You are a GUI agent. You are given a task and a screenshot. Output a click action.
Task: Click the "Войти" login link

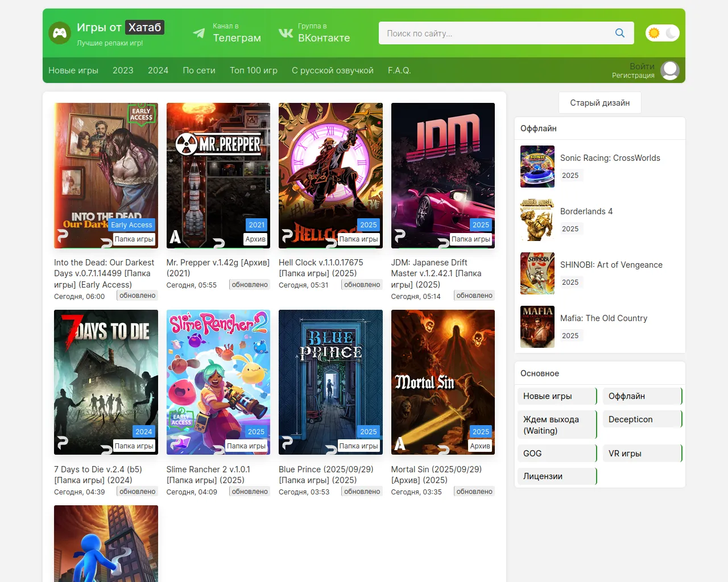[x=642, y=66]
